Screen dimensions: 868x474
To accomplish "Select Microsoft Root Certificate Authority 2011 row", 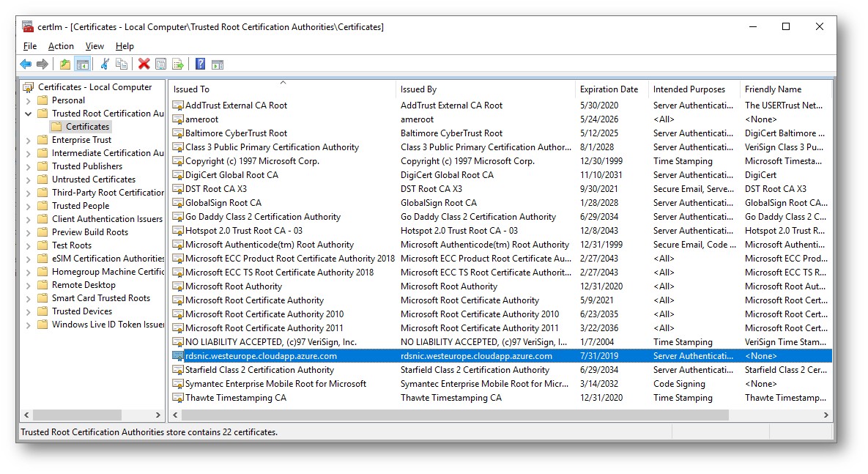I will 502,328.
